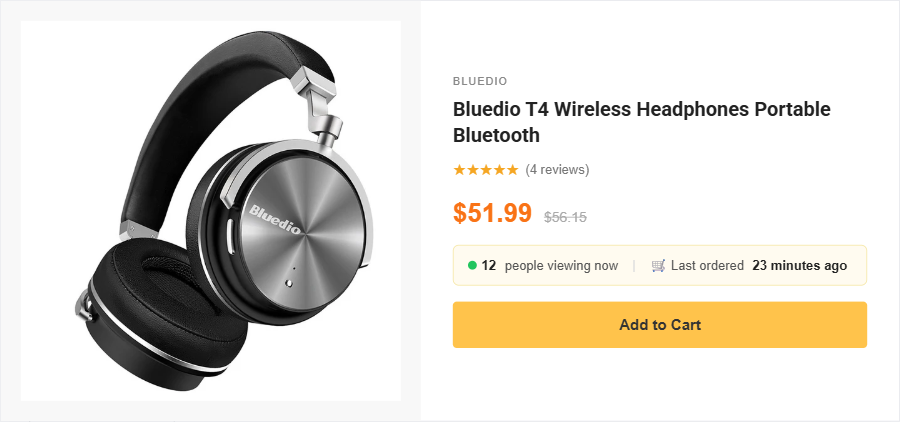Screen dimensions: 900x422
Task: Select the third rating star
Action: tap(486, 170)
